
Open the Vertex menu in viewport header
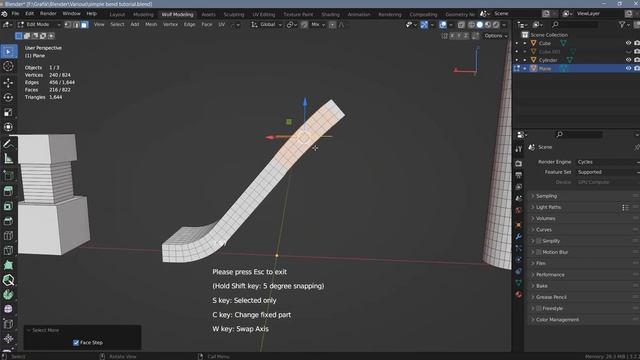point(170,24)
